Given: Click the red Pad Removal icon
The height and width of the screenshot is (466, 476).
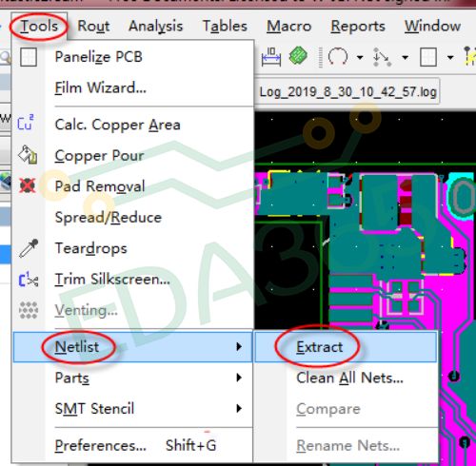Looking at the screenshot, I should click(x=28, y=185).
